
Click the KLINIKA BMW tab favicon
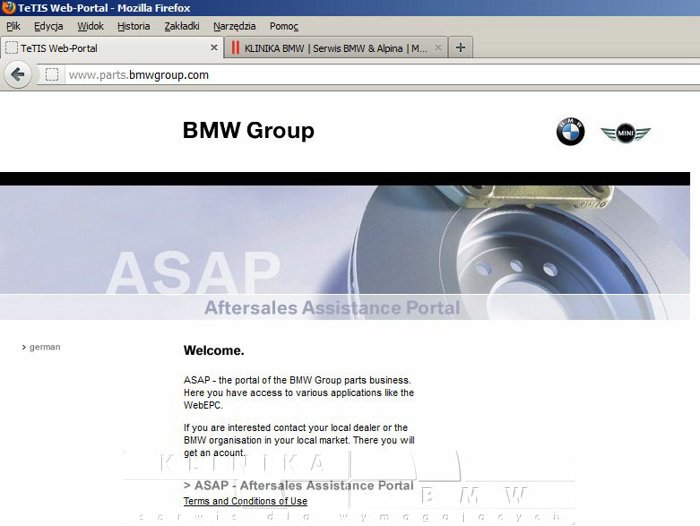(235, 48)
